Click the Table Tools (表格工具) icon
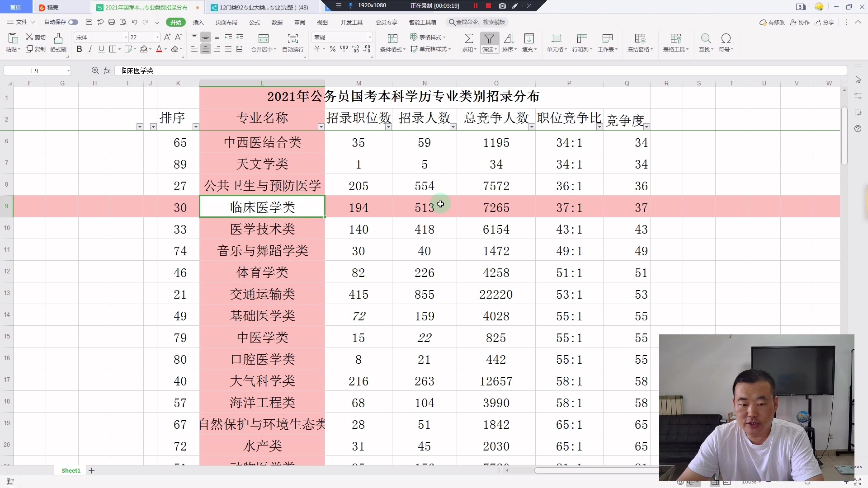The width and height of the screenshot is (868, 488). click(x=676, y=38)
